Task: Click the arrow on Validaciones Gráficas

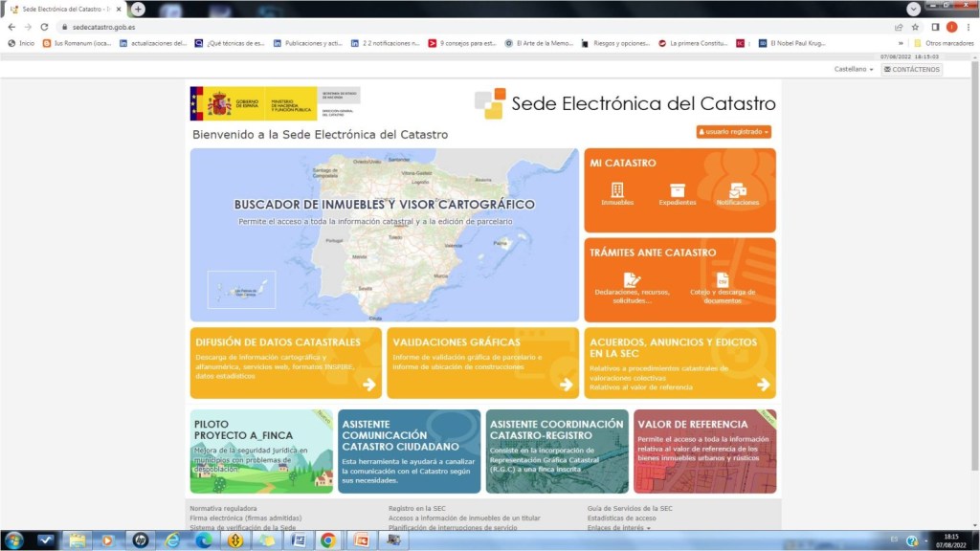Action: pyautogui.click(x=567, y=385)
